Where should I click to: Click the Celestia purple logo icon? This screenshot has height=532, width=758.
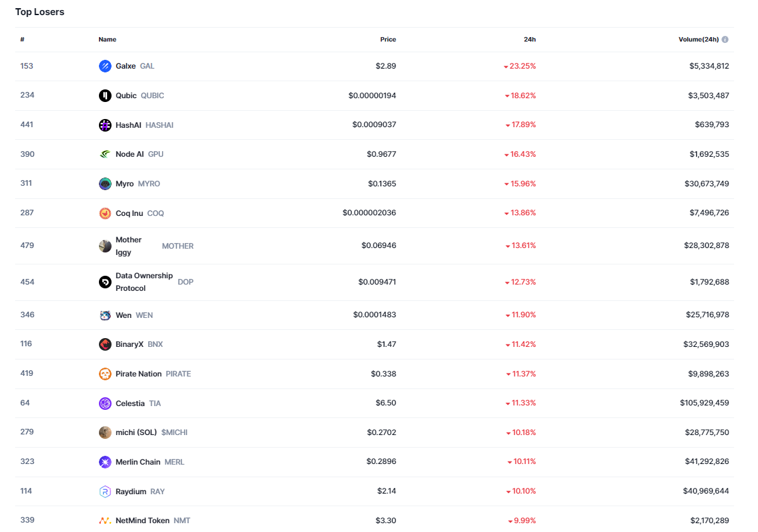click(x=105, y=404)
